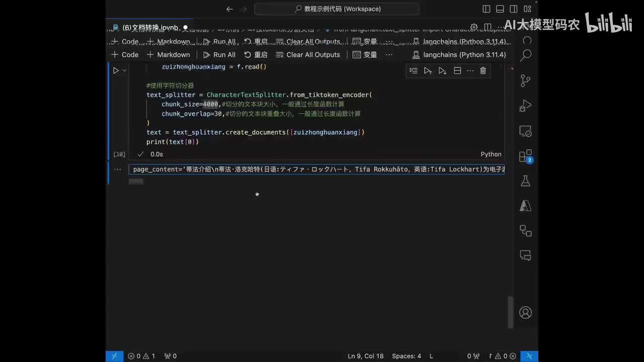Open more cell actions menu
Viewport: 644px width, 362px height.
click(x=470, y=71)
